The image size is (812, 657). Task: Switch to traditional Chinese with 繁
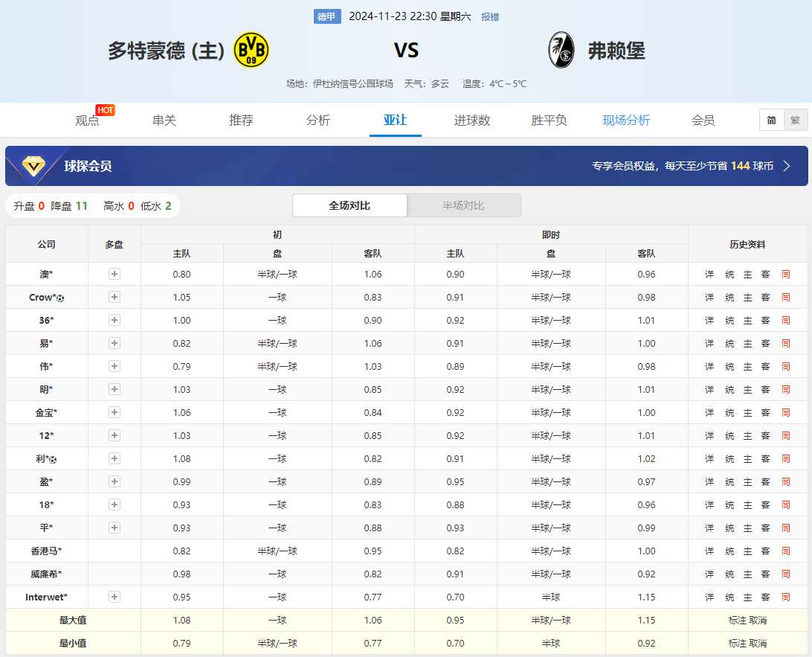click(x=795, y=121)
